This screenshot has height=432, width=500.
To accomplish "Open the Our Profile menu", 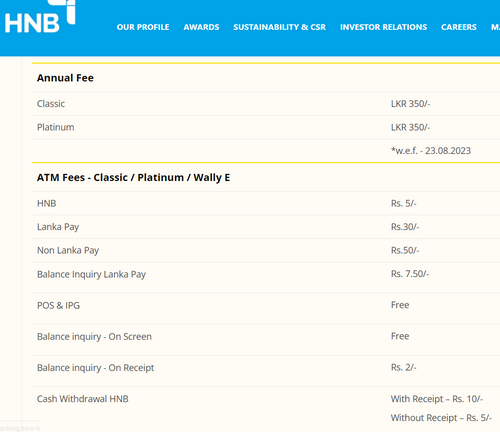I will (x=143, y=27).
